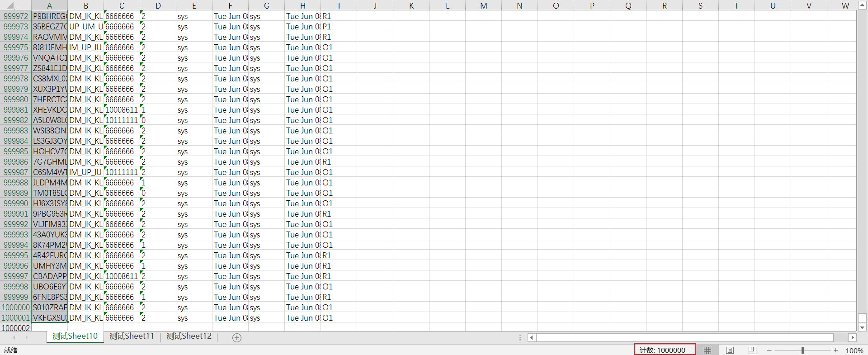Select column B header
868x355 pixels.
click(x=86, y=5)
